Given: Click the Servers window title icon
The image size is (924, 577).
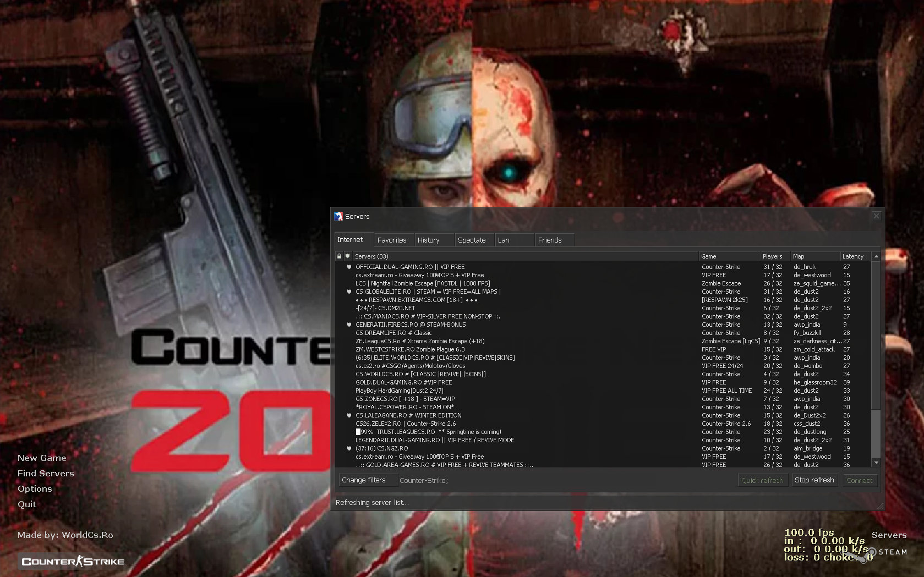Looking at the screenshot, I should pos(338,217).
